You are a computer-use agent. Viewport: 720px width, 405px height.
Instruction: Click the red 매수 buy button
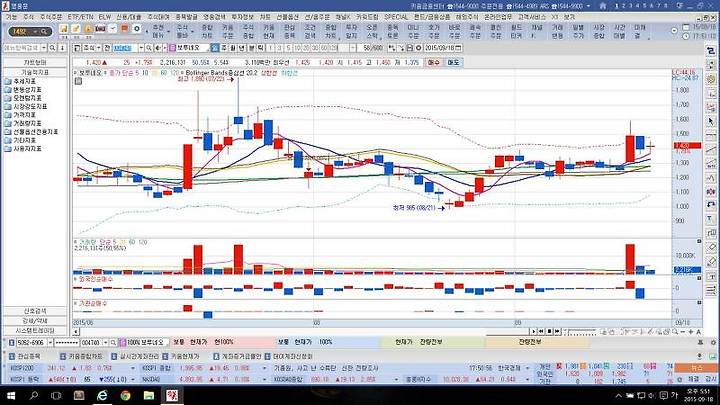[433, 62]
